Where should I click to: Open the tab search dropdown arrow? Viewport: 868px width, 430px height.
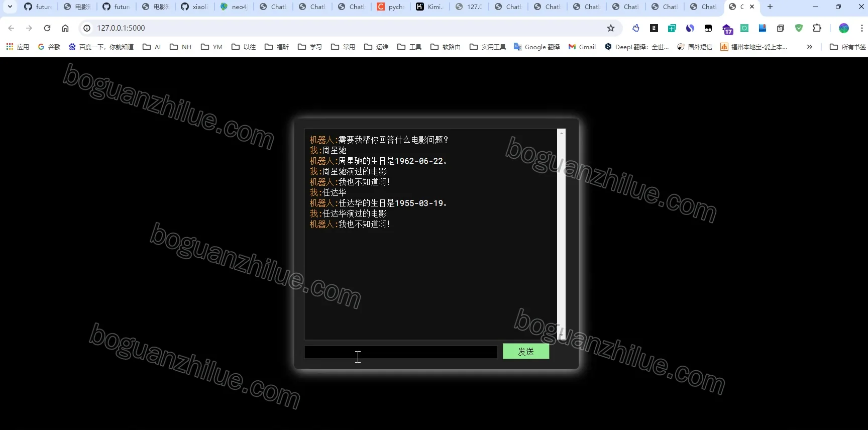coord(10,7)
